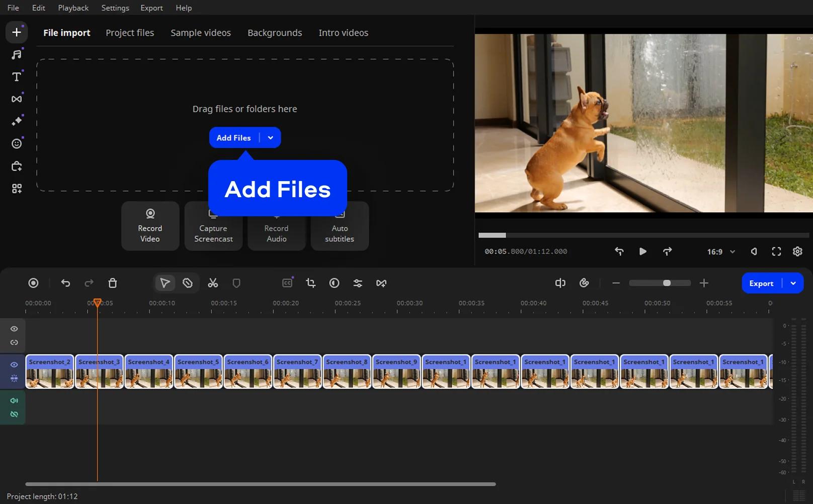The height and width of the screenshot is (504, 813).
Task: Expand the Add Files dropdown arrow
Action: coord(271,138)
